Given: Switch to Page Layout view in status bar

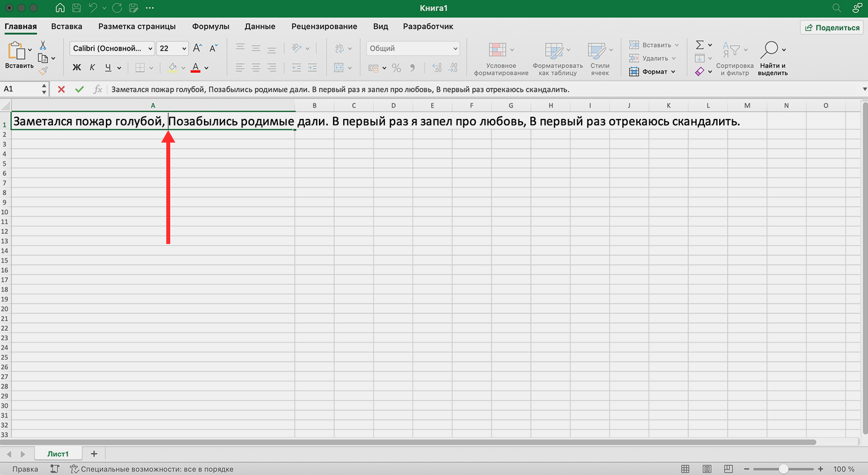Looking at the screenshot, I should tap(707, 469).
